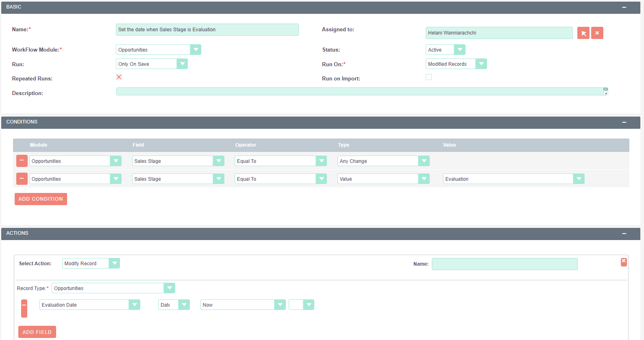Remove the first Sales Stage condition row
The height and width of the screenshot is (340, 644).
click(x=22, y=161)
